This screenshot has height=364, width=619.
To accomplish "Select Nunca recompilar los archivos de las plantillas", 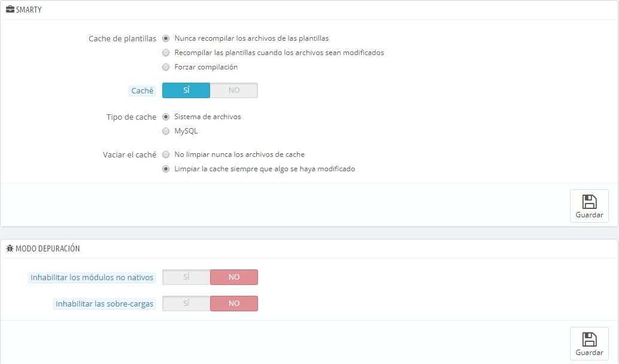I will coord(166,38).
